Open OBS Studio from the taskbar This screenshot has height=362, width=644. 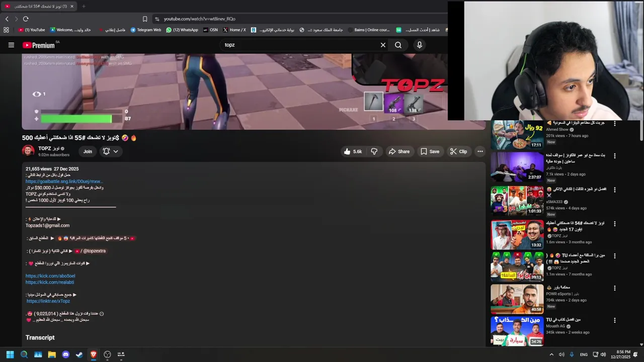coord(107,354)
